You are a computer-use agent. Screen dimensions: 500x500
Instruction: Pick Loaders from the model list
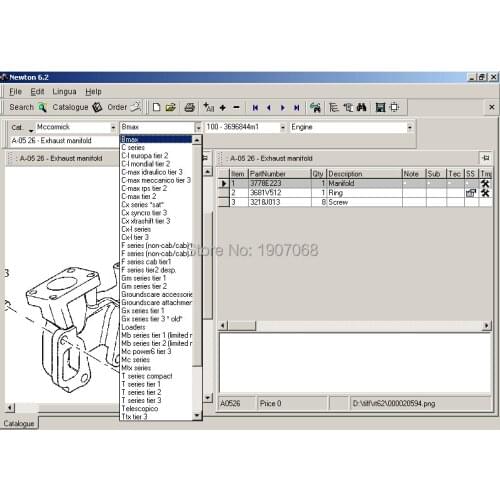(156, 327)
